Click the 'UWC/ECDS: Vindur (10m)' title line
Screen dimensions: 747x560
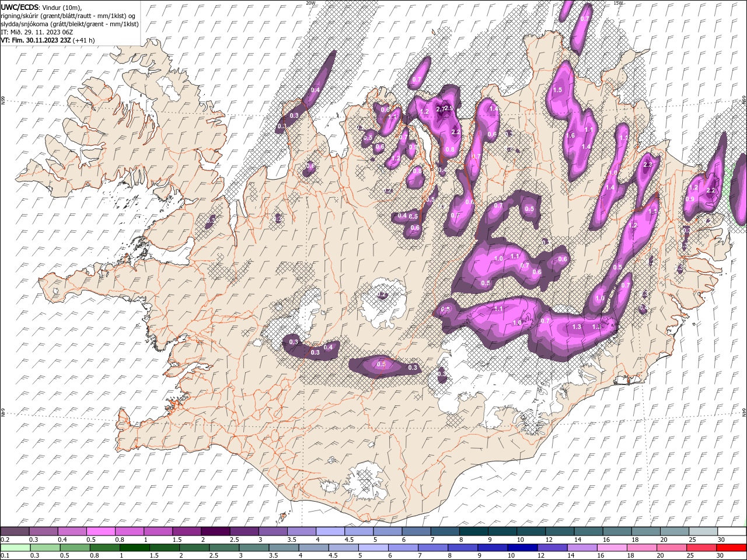[x=41, y=7]
